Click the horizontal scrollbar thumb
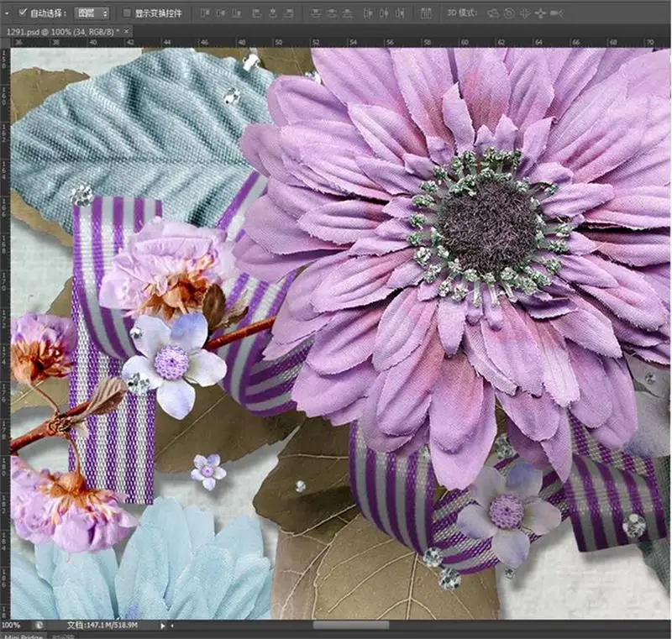 coord(351,626)
